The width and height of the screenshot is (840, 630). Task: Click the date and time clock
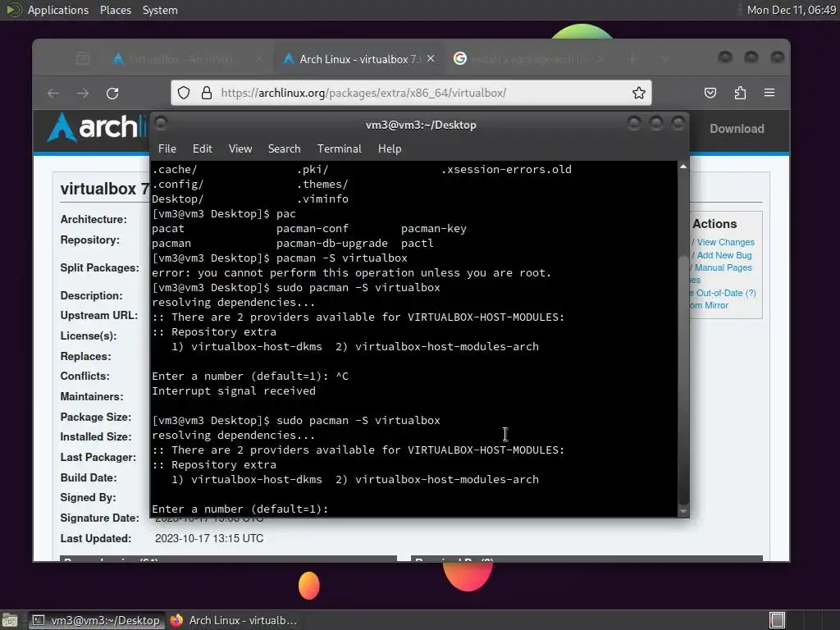(792, 10)
